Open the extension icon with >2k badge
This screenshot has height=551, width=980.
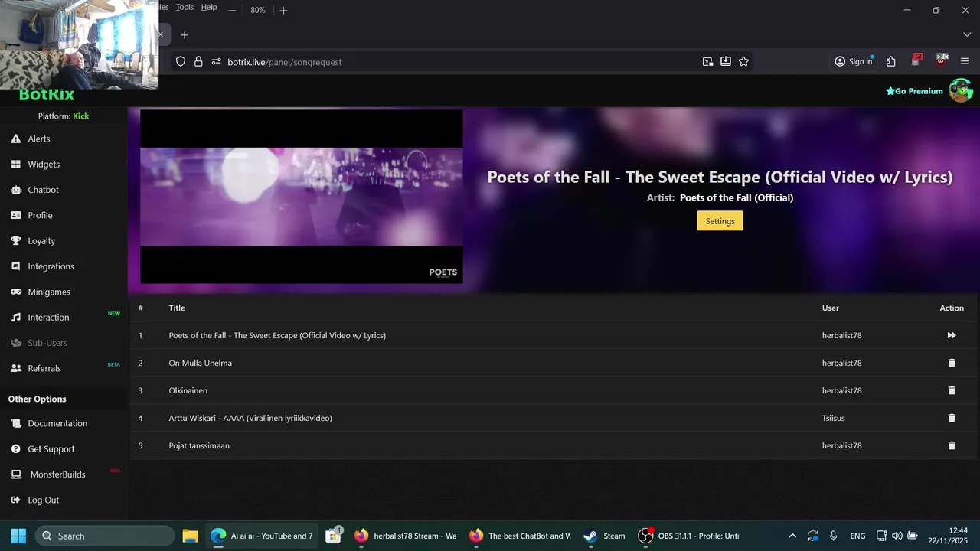pos(941,60)
